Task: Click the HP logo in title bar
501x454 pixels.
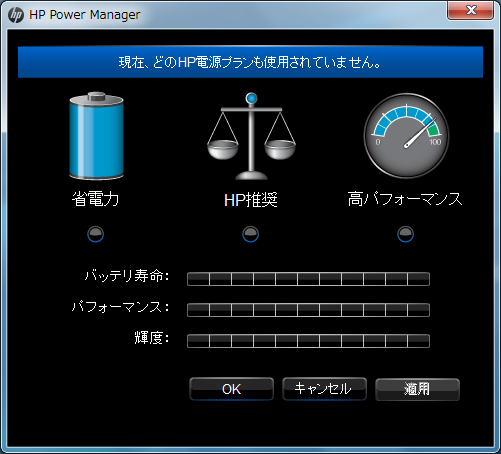Action: pyautogui.click(x=16, y=15)
